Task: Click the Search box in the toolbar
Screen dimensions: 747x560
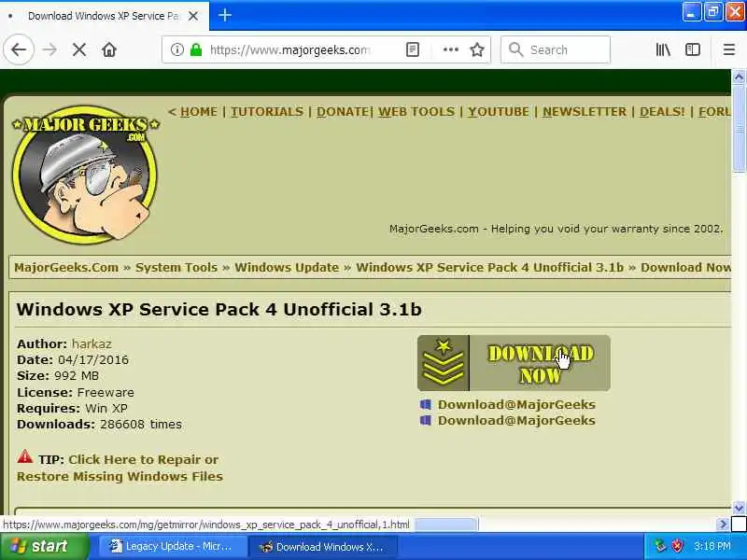Action: point(556,49)
